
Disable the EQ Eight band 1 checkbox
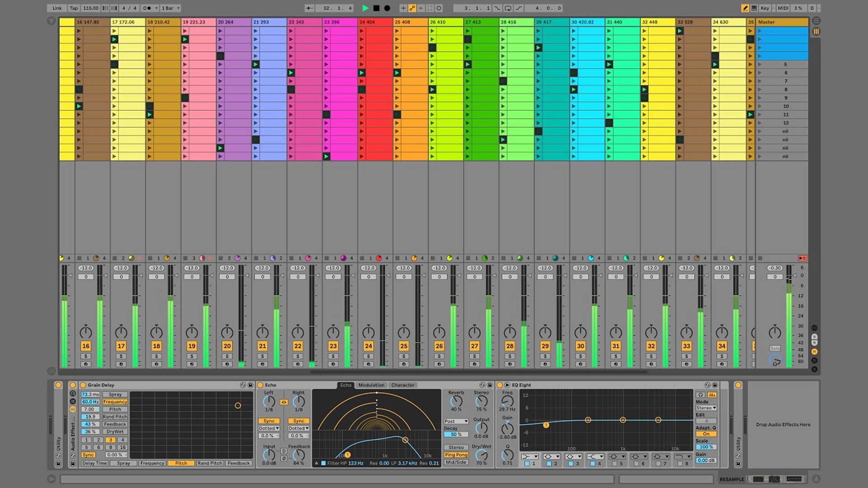point(527,464)
